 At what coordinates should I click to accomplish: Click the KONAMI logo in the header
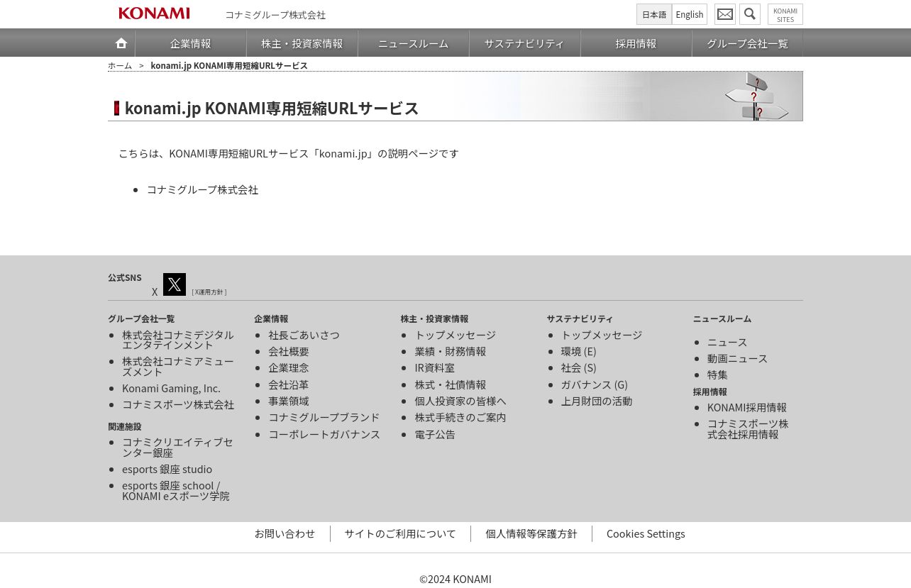point(154,13)
